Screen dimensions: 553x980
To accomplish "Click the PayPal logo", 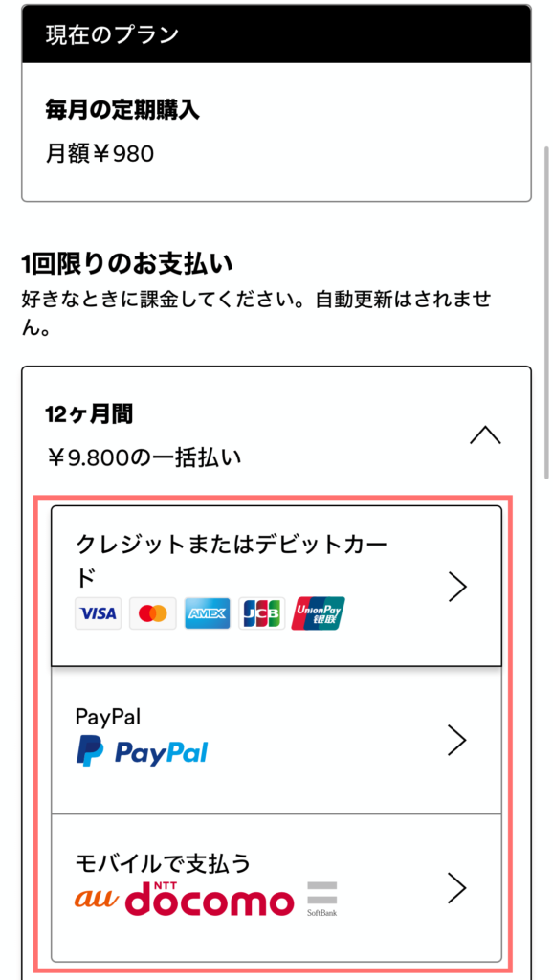I will [142, 750].
